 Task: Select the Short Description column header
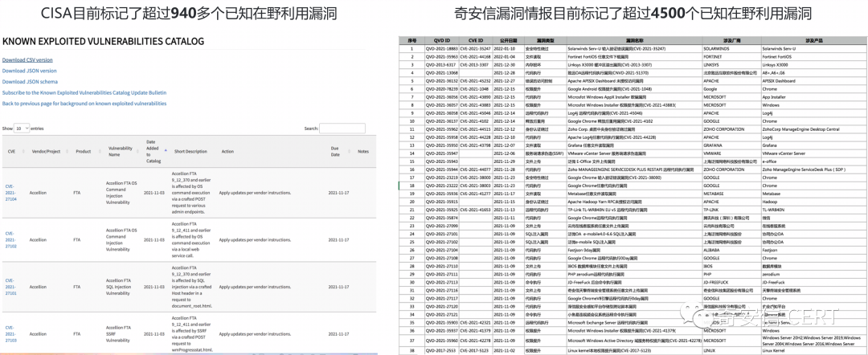[190, 152]
